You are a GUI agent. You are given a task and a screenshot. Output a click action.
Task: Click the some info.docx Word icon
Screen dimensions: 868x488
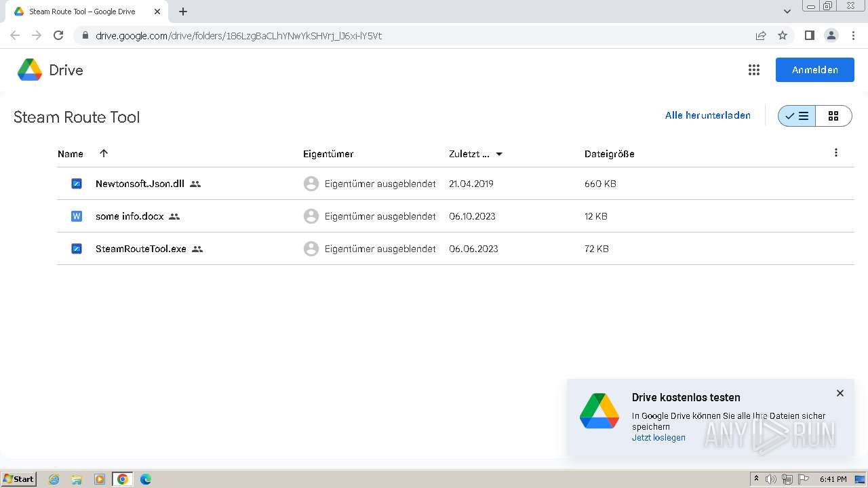(77, 216)
